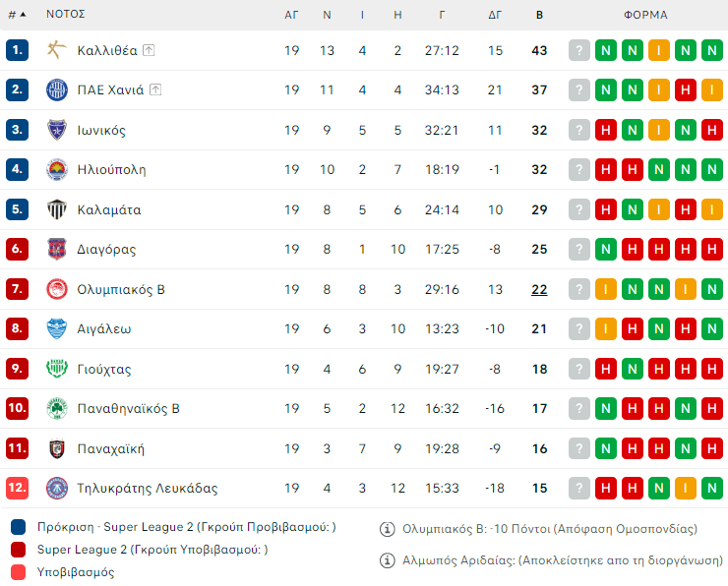
Task: Click promotion arrow icon next to Καλλιθέα
Action: [x=149, y=50]
